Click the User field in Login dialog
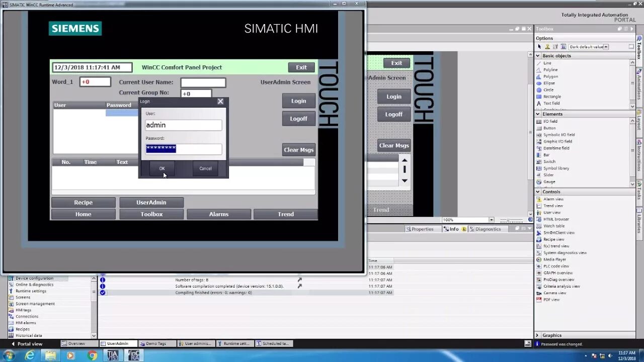This screenshot has height=362, width=644. coord(183,125)
